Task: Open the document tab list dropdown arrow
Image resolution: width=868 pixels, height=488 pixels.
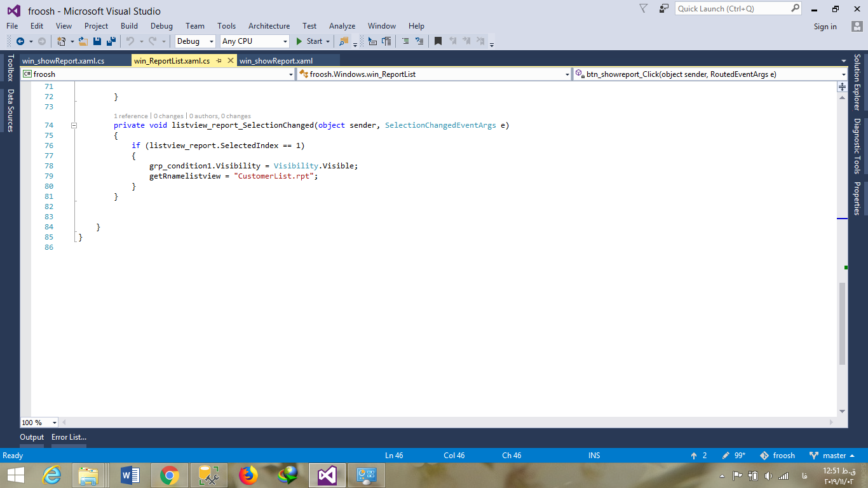Action: pyautogui.click(x=843, y=61)
